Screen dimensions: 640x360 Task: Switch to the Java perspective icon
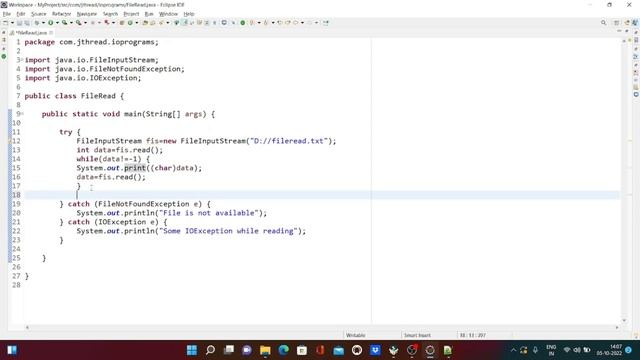635,23
